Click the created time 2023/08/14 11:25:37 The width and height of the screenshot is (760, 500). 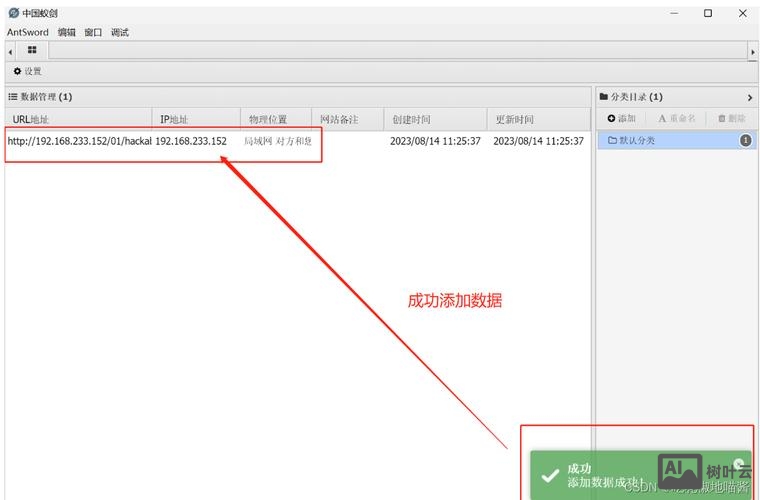tap(435, 141)
